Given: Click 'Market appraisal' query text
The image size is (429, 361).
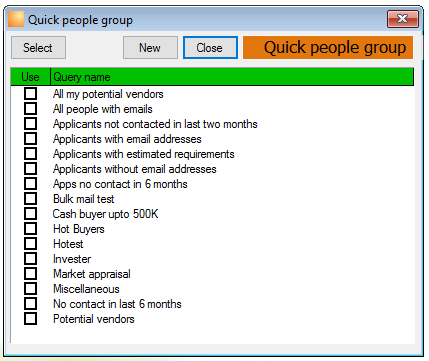Looking at the screenshot, I should [92, 274].
